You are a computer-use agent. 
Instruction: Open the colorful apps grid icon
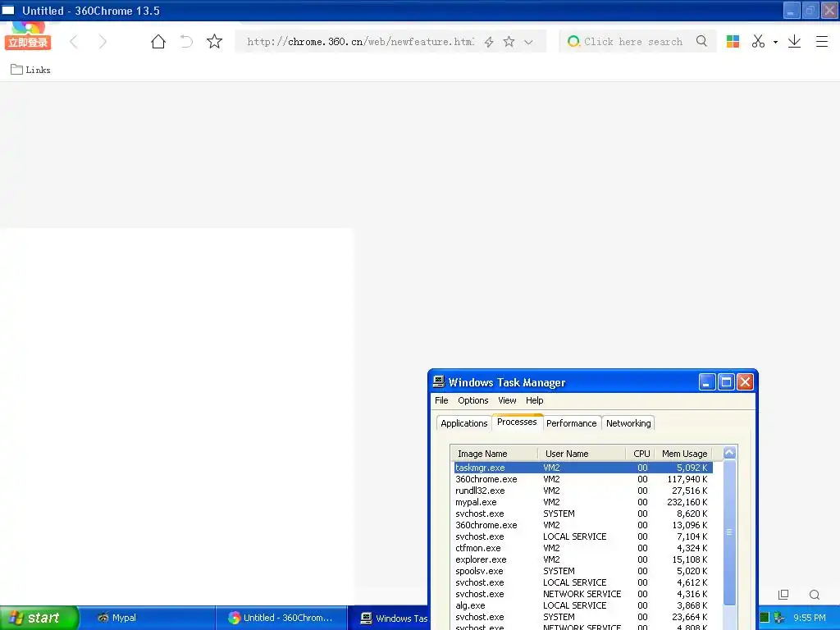point(733,41)
